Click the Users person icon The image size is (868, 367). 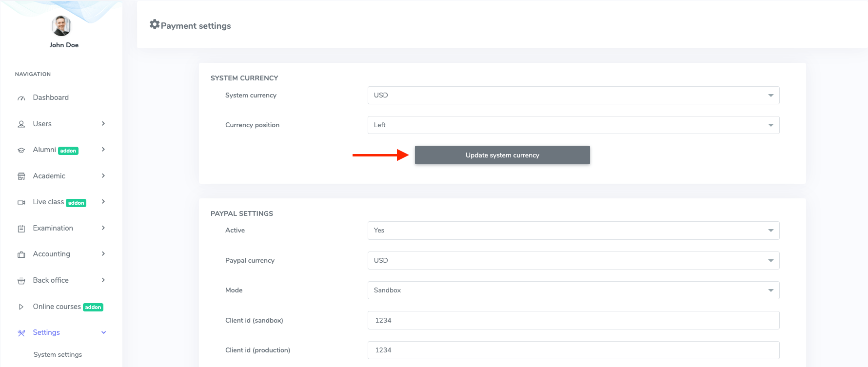pos(21,124)
